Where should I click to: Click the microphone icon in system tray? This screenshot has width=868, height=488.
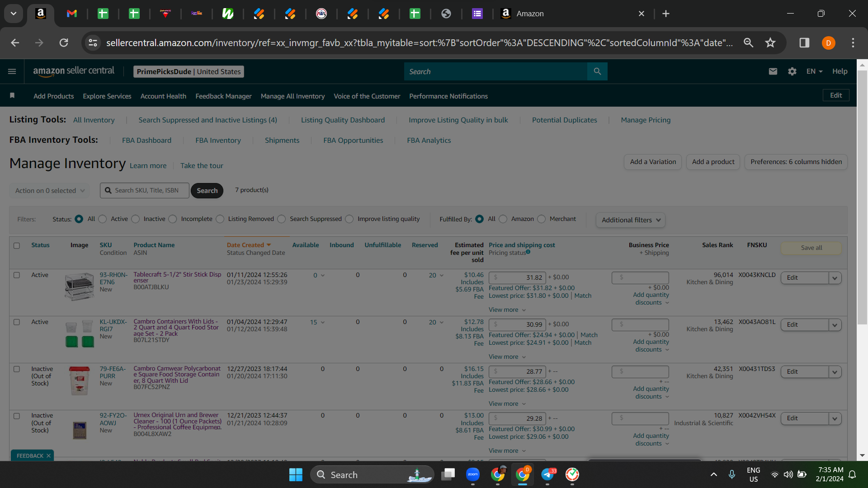(732, 474)
